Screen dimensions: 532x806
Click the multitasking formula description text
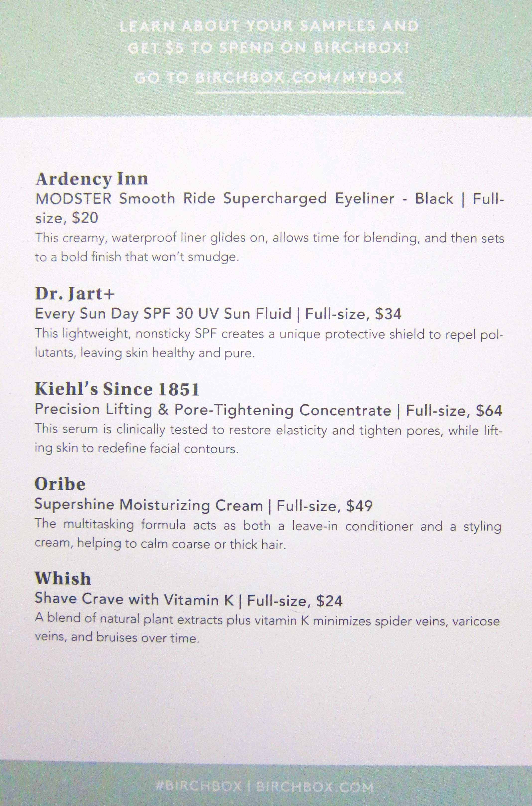[268, 535]
